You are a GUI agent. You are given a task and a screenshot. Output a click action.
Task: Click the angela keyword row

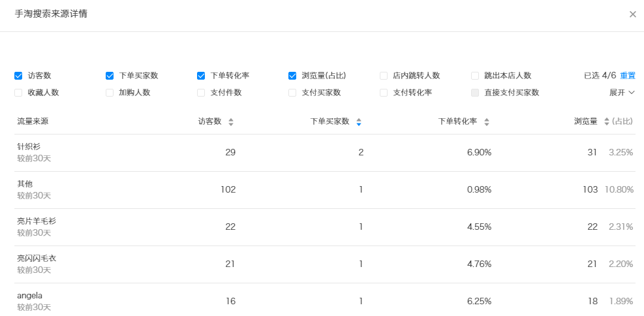30,296
